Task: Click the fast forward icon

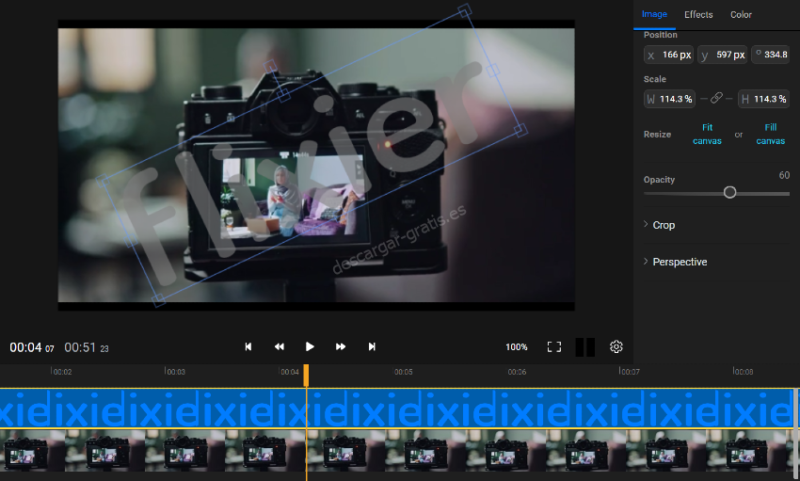Action: pos(341,347)
